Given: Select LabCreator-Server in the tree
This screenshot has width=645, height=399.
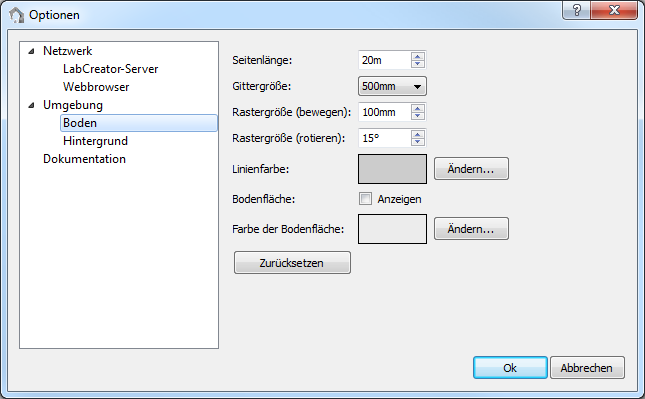Looking at the screenshot, I should (x=110, y=69).
